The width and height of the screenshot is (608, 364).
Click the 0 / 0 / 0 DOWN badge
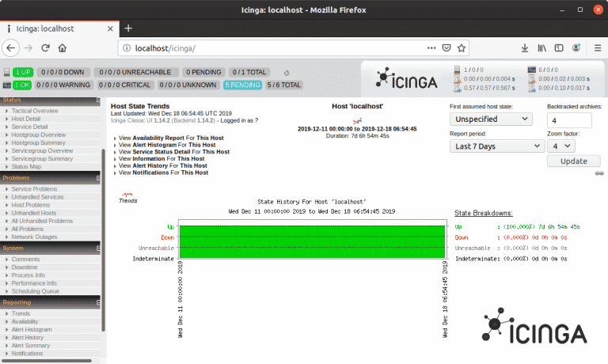(63, 72)
